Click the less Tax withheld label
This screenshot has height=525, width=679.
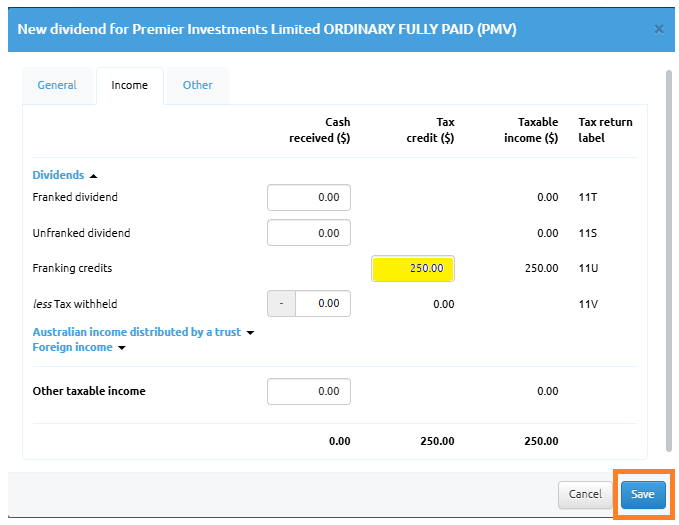click(75, 304)
